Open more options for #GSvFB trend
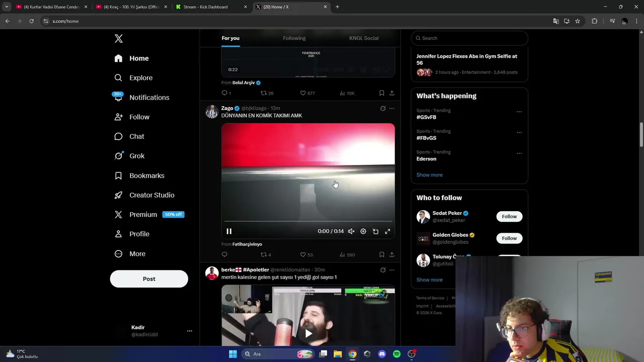 pos(519,112)
